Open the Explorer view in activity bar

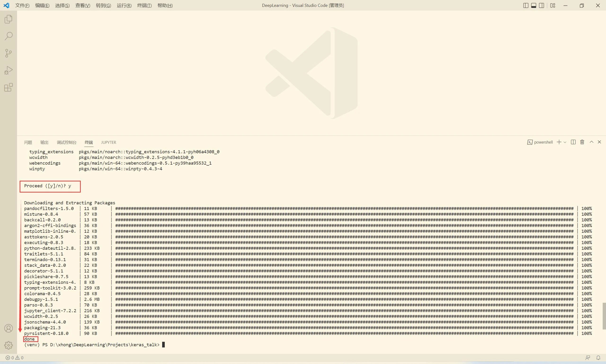[8, 19]
